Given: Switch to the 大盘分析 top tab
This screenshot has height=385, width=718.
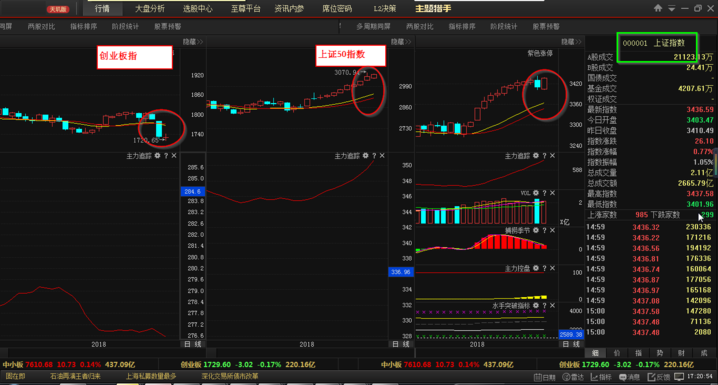Looking at the screenshot, I should click(x=150, y=9).
